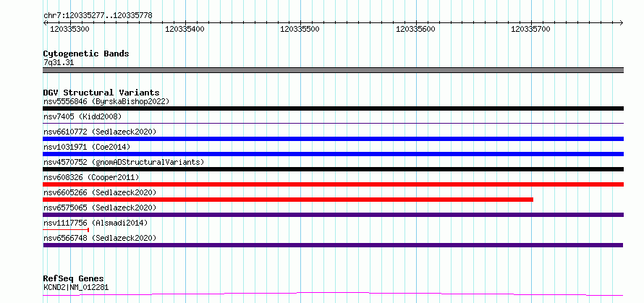Viewport: 644px width, 303px height.
Task: Click the black bar for nsv4570752
Action: [333, 169]
